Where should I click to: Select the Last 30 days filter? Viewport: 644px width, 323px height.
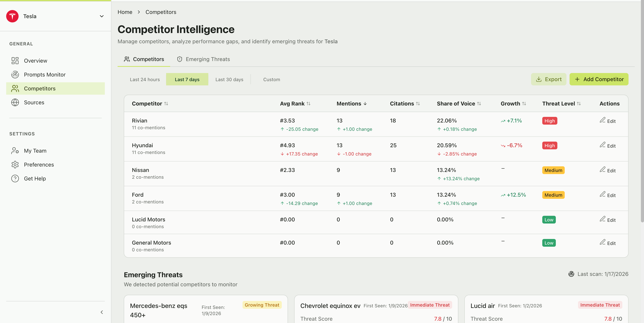[229, 79]
